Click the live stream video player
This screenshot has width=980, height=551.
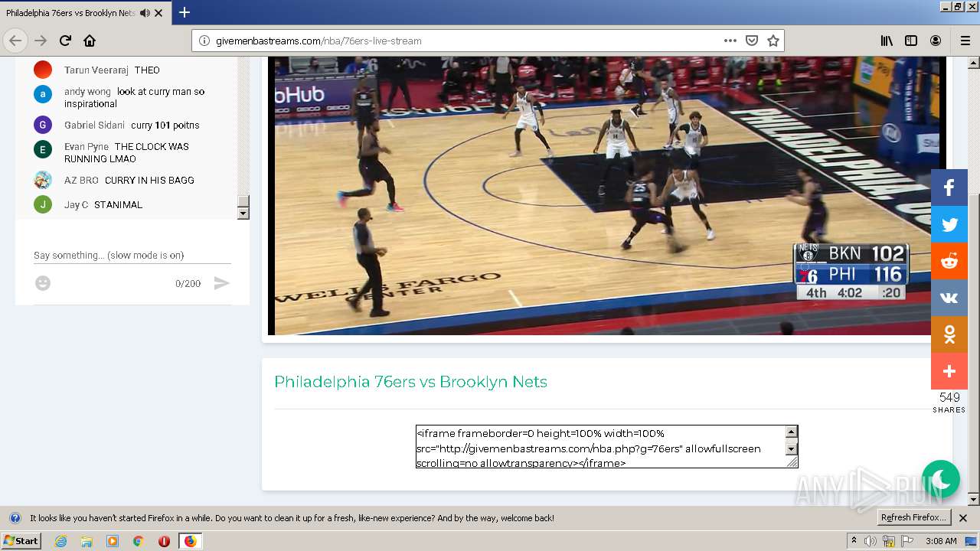coord(607,195)
